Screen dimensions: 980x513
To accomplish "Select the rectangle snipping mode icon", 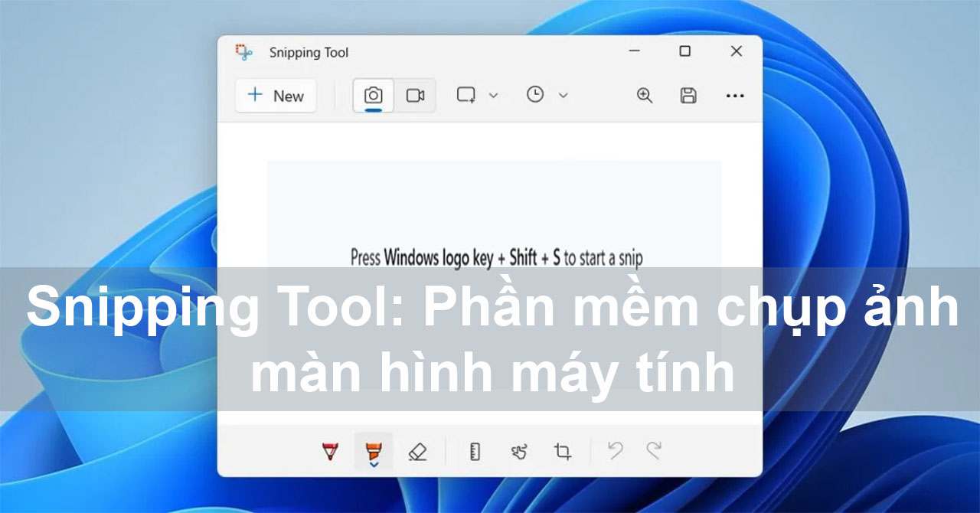I will coord(465,95).
